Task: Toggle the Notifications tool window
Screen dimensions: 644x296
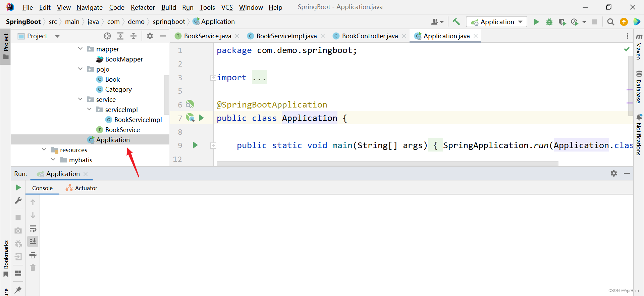Action: (639, 135)
